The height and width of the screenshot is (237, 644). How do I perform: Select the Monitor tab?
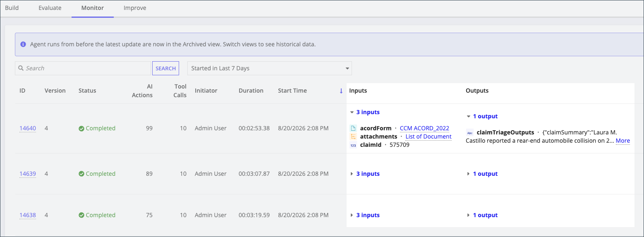coord(93,8)
